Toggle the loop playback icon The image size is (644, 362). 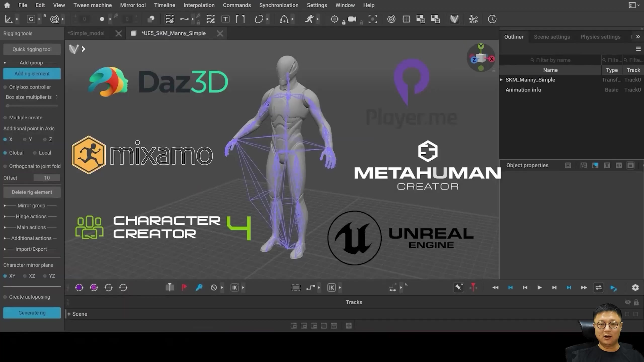[x=598, y=287]
